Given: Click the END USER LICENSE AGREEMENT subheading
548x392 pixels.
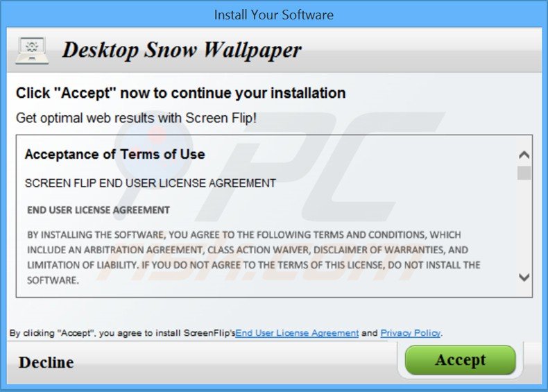Looking at the screenshot, I should (99, 210).
